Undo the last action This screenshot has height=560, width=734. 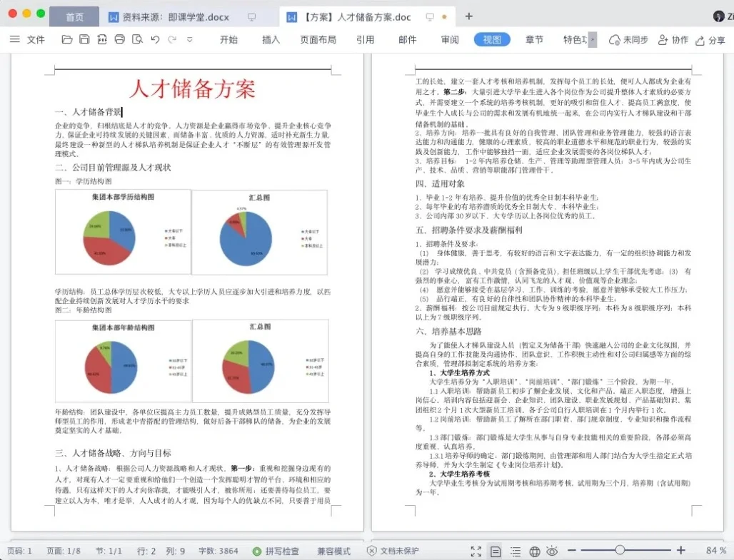[155, 39]
